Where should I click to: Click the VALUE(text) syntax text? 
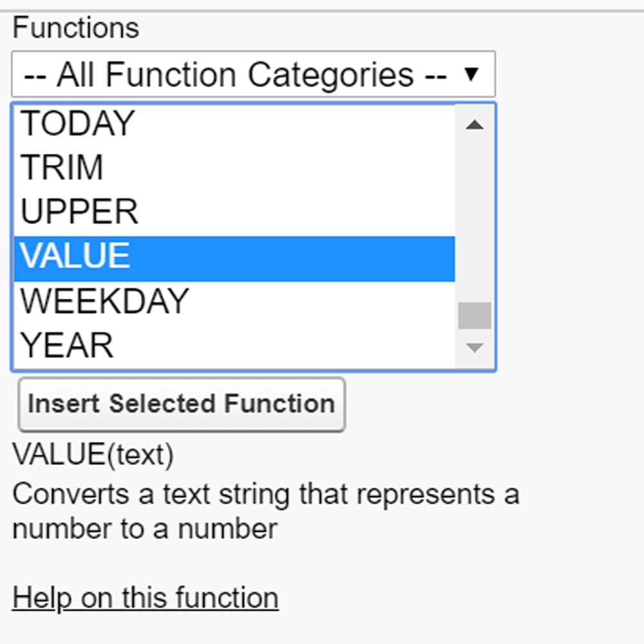[93, 455]
